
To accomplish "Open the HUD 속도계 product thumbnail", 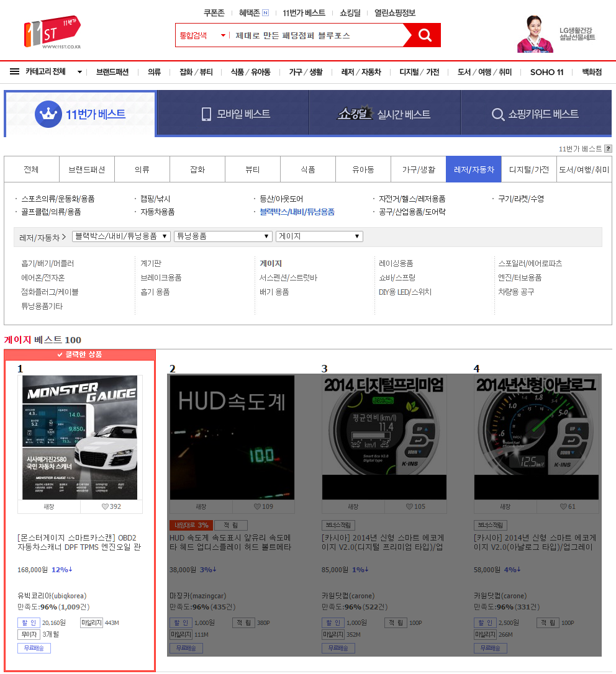I will (232, 438).
